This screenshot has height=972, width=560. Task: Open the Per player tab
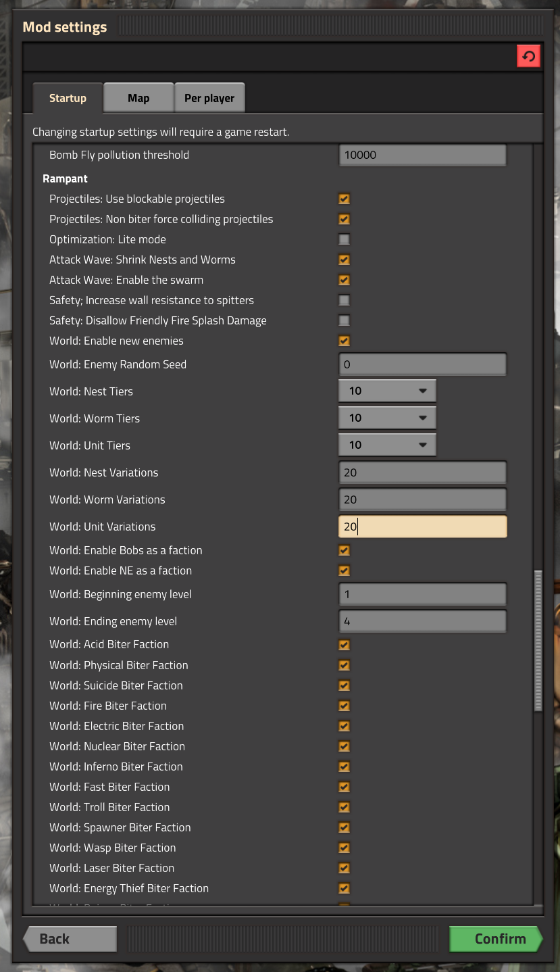click(x=209, y=98)
